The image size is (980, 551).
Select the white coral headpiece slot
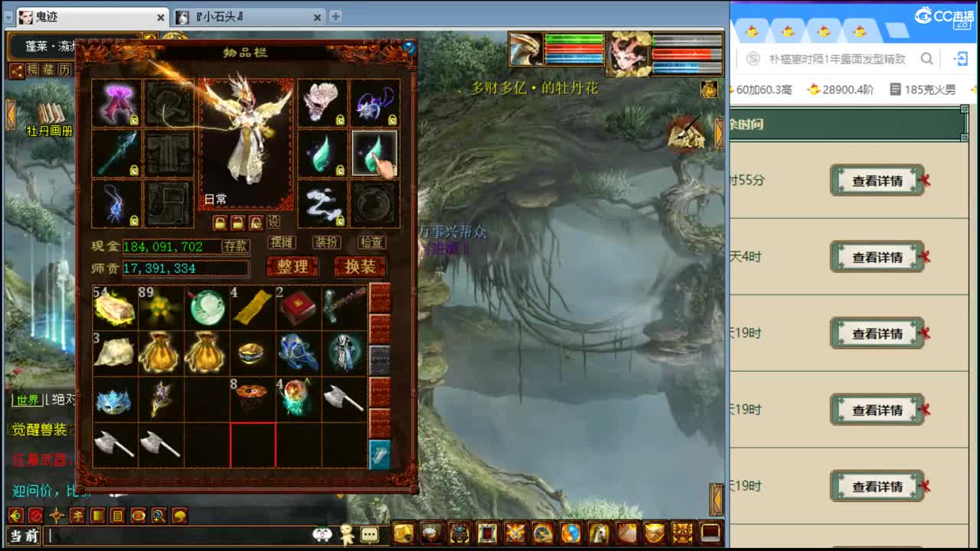click(x=322, y=103)
